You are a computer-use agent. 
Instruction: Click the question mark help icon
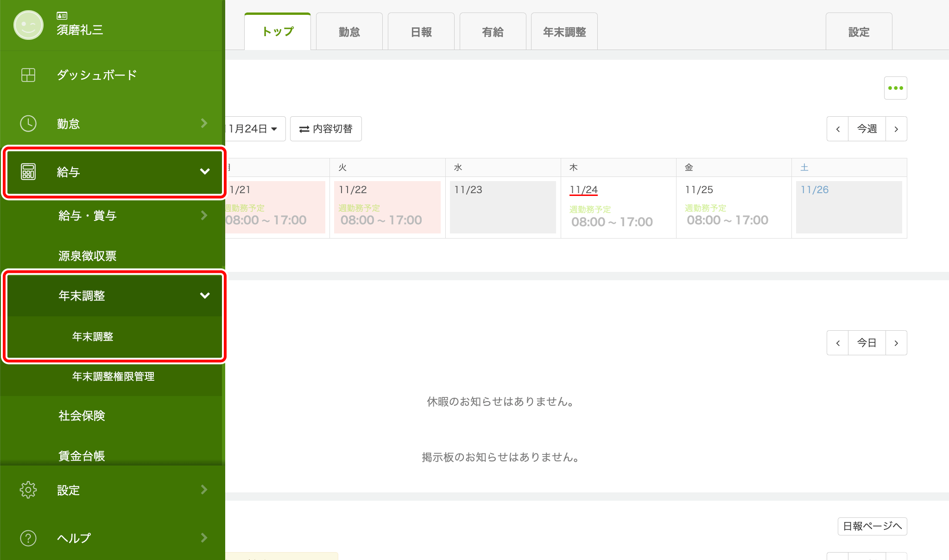28,538
